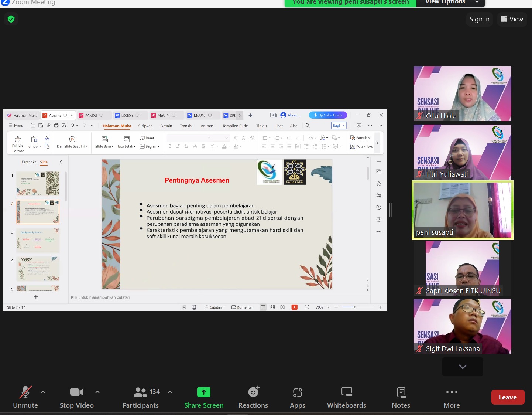The width and height of the screenshot is (532, 415).
Task: Open Slide Baru dropdown
Action: pos(104,142)
